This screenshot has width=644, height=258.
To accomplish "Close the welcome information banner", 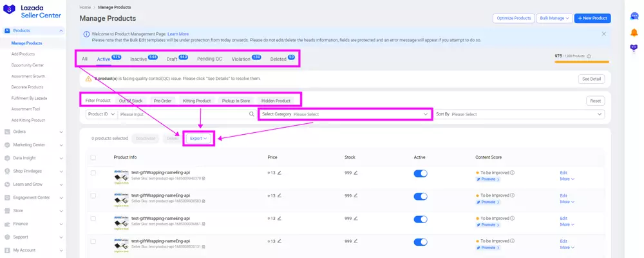I will 603,34.
